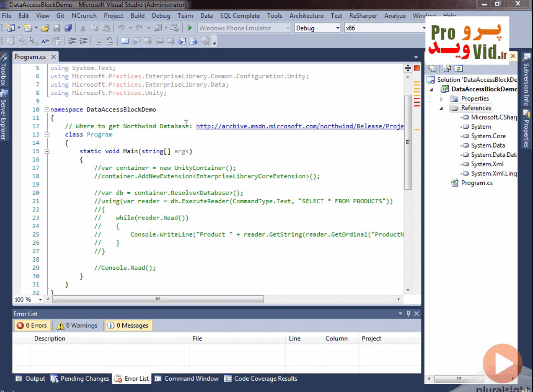Screen dimensions: 533x392
Task: Click the Open File folder icon
Action: pyautogui.click(x=45, y=28)
